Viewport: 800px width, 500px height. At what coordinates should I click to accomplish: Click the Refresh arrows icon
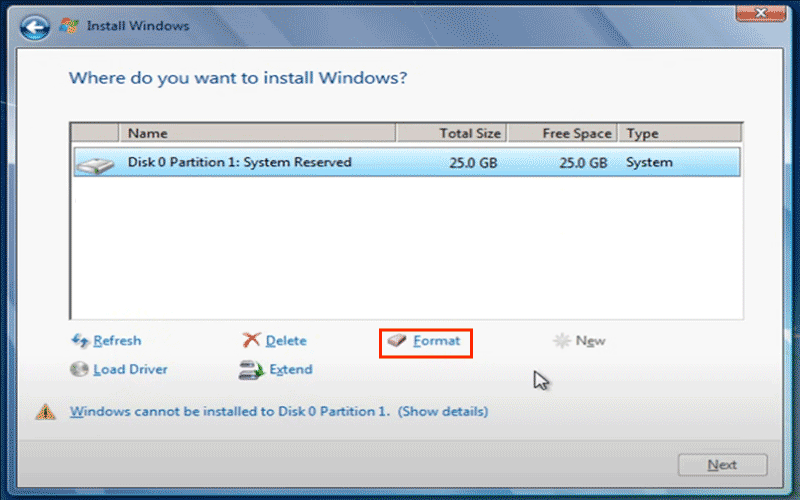click(80, 340)
